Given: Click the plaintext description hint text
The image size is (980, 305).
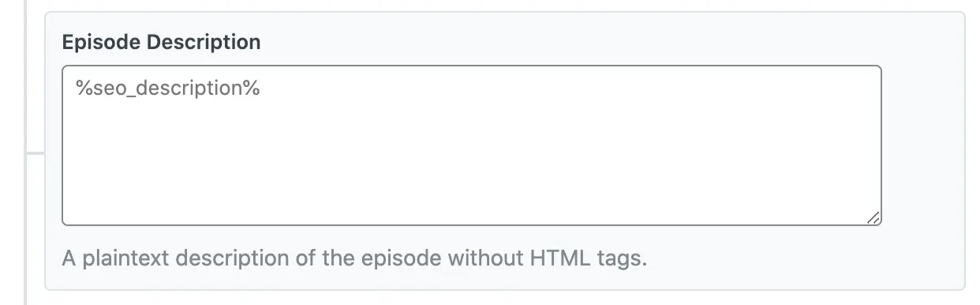Looking at the screenshot, I should pos(354,258).
